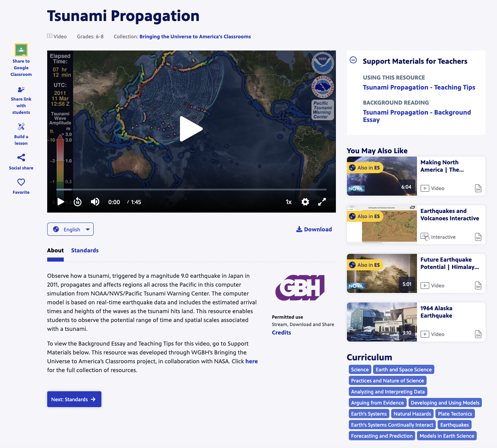This screenshot has height=448, width=497.
Task: Mute the video volume
Action: pyautogui.click(x=95, y=202)
